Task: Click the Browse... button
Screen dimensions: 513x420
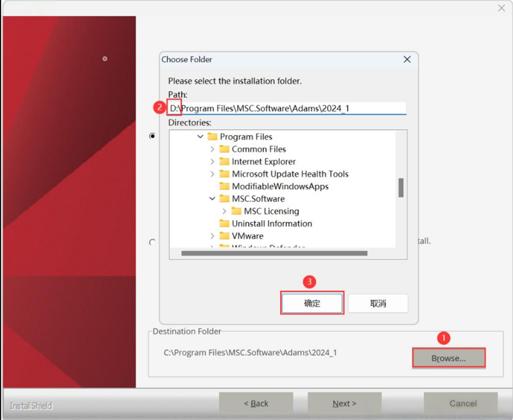Action: coord(448,358)
